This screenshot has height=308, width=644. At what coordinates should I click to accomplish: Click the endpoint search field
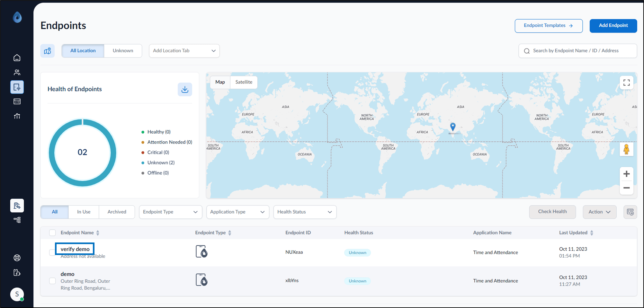[x=577, y=51]
